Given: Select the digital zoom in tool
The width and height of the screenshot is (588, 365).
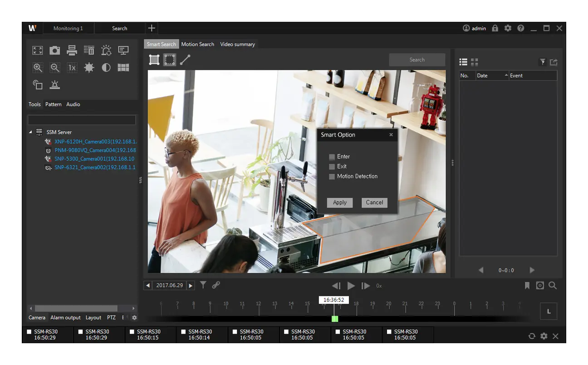Looking at the screenshot, I should point(38,68).
